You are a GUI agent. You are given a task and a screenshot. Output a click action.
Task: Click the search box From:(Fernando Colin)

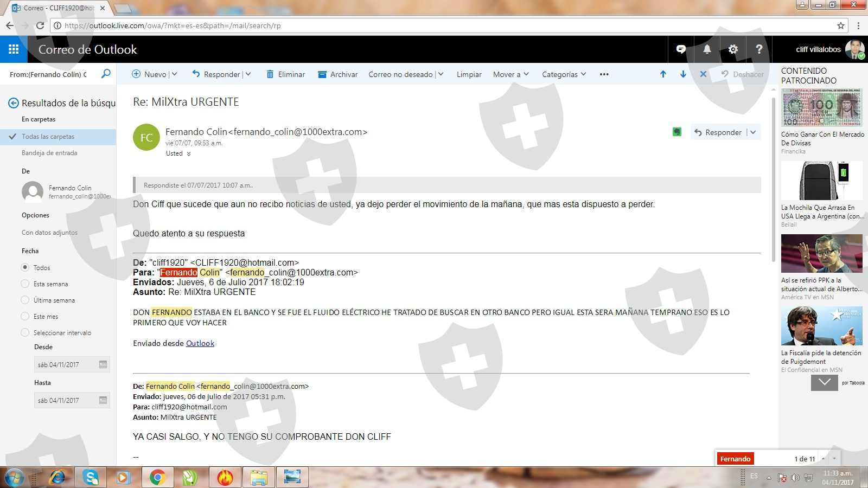[x=49, y=74]
